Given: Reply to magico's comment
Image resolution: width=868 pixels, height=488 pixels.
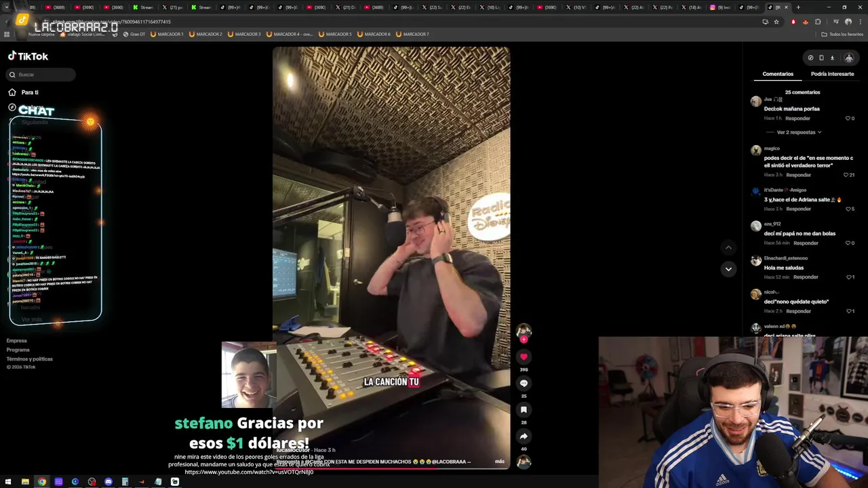Looking at the screenshot, I should click(798, 175).
